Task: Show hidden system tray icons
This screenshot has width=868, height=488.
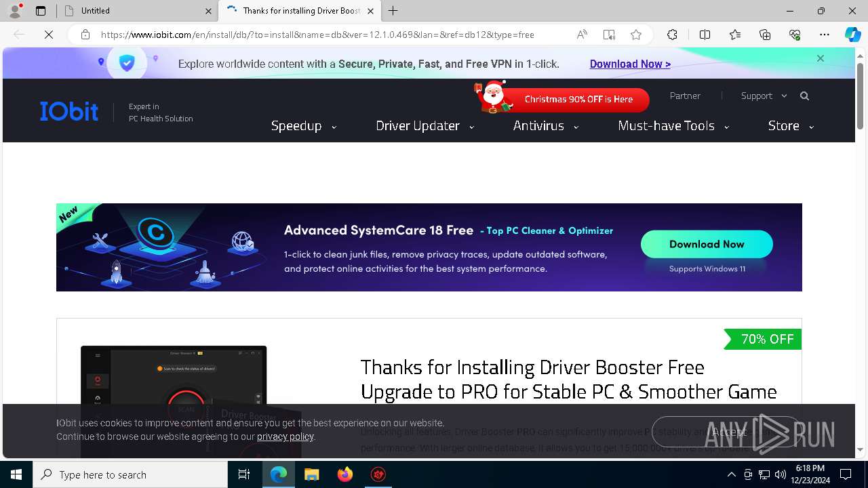Action: point(731,474)
